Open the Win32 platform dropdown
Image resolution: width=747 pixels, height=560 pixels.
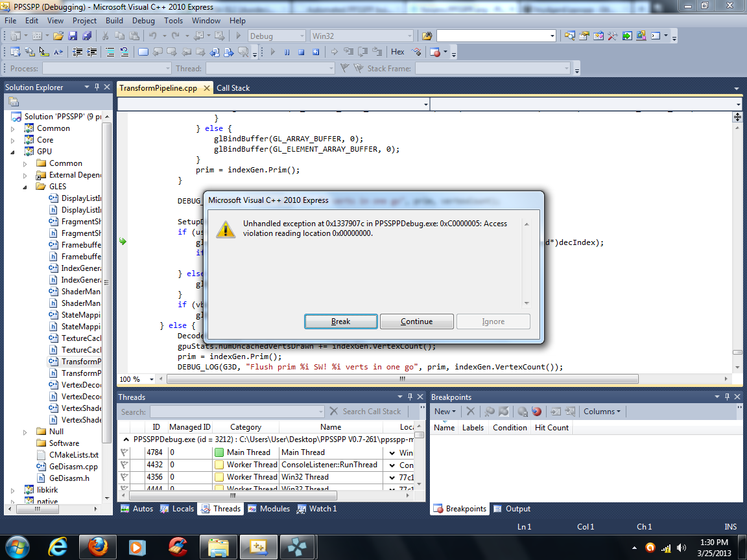tap(409, 36)
